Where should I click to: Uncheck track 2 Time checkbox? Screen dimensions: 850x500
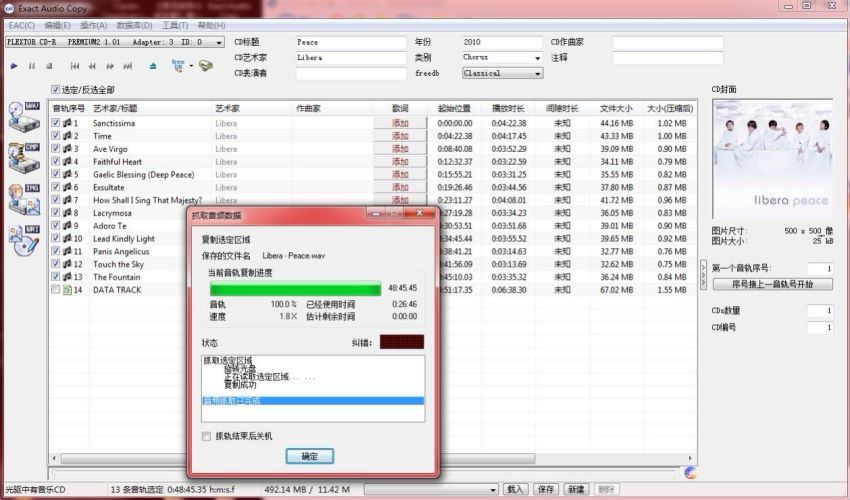pyautogui.click(x=55, y=136)
